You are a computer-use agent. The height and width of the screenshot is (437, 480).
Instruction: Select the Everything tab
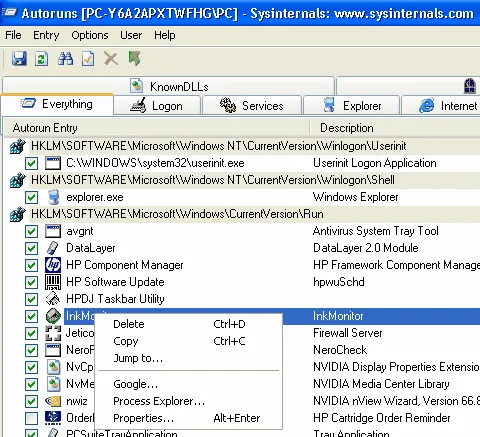[x=57, y=104]
